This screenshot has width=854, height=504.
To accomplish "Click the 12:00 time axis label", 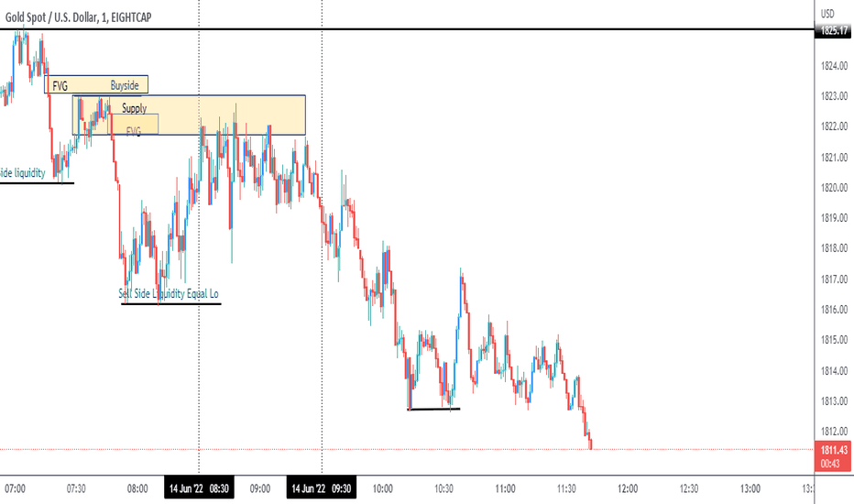I will tap(628, 488).
